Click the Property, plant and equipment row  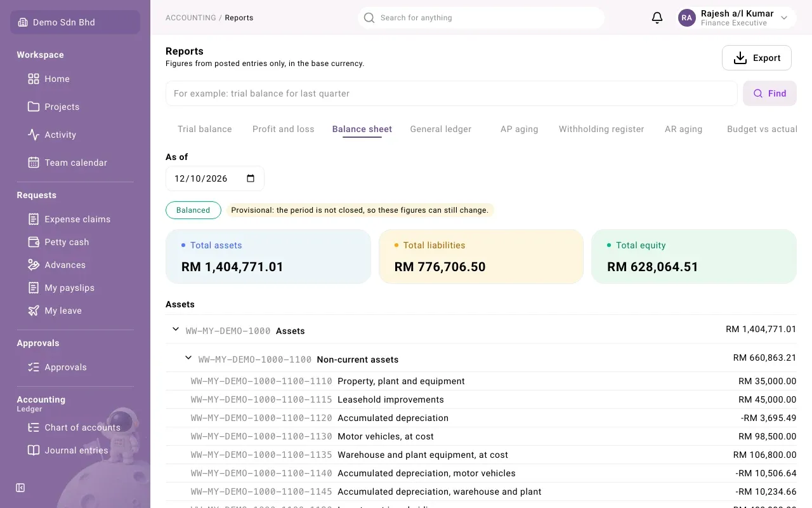481,381
